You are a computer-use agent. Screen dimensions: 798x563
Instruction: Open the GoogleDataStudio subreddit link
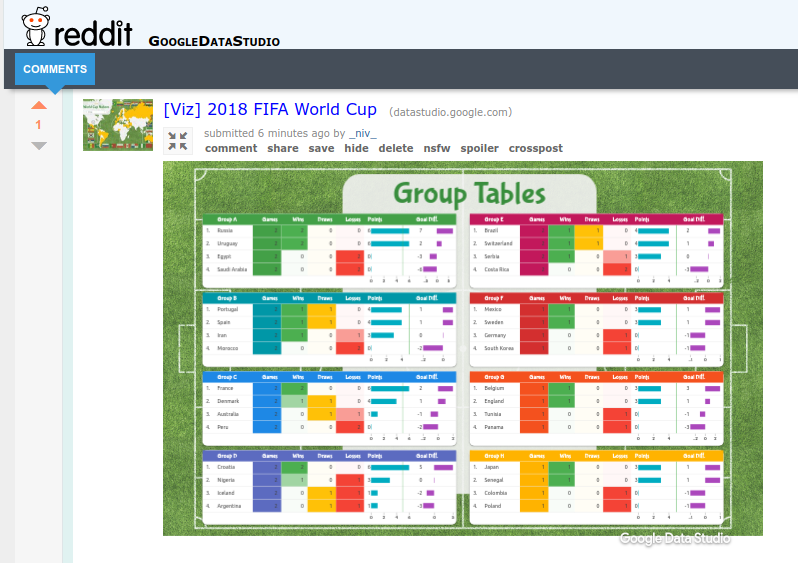[214, 41]
